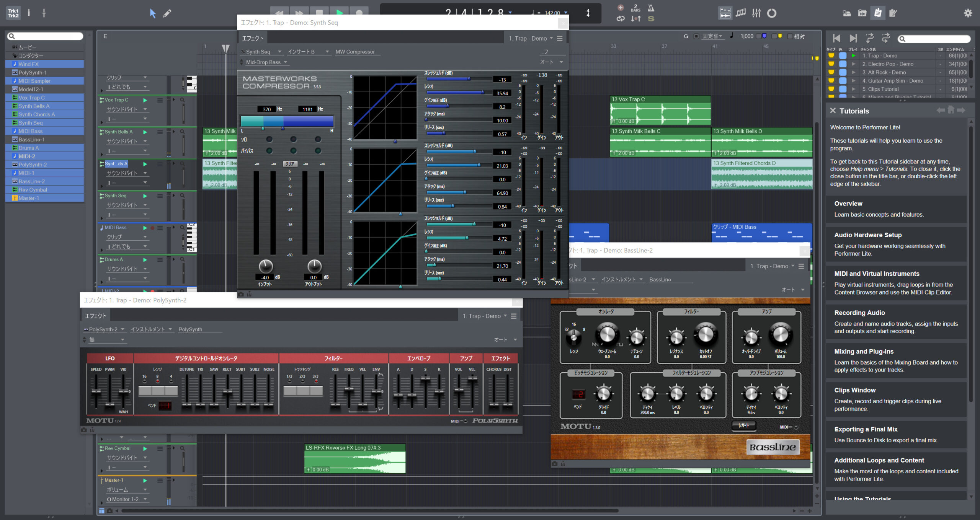Select the エフェクト tab in PolySynth-2 window
This screenshot has width=980, height=520.
tap(96, 316)
